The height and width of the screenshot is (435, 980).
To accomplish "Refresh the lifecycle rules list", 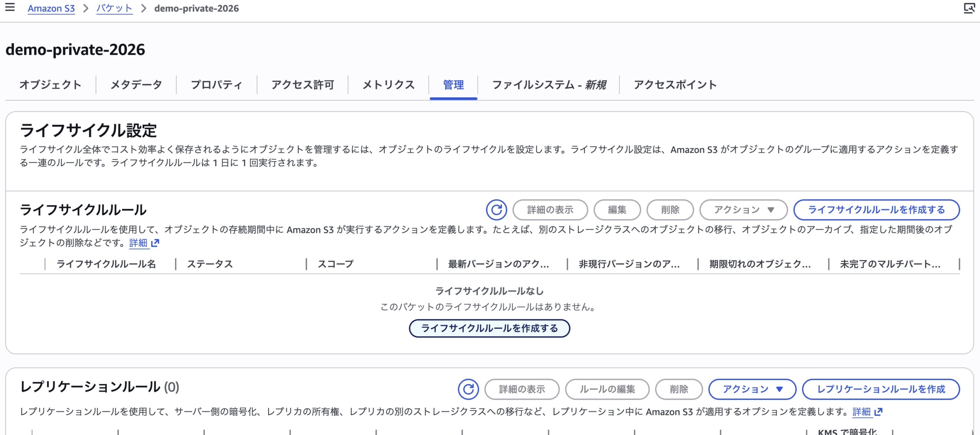I will click(x=497, y=210).
